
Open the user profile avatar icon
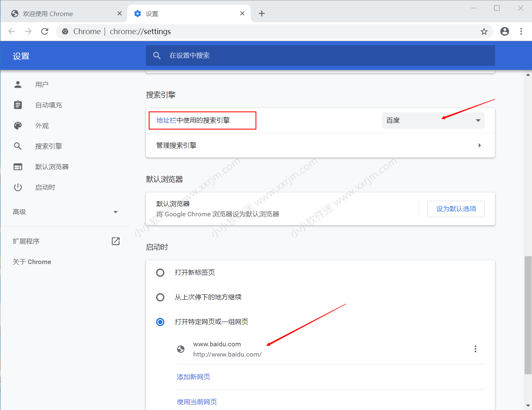click(x=504, y=31)
